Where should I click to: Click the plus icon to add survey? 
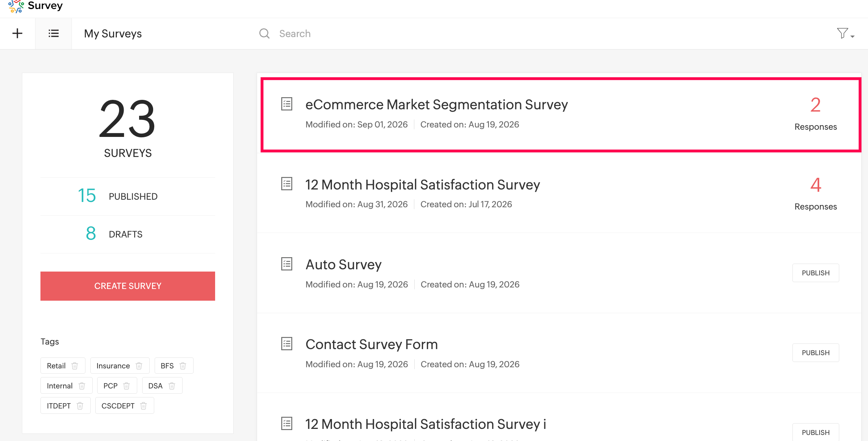coord(17,33)
